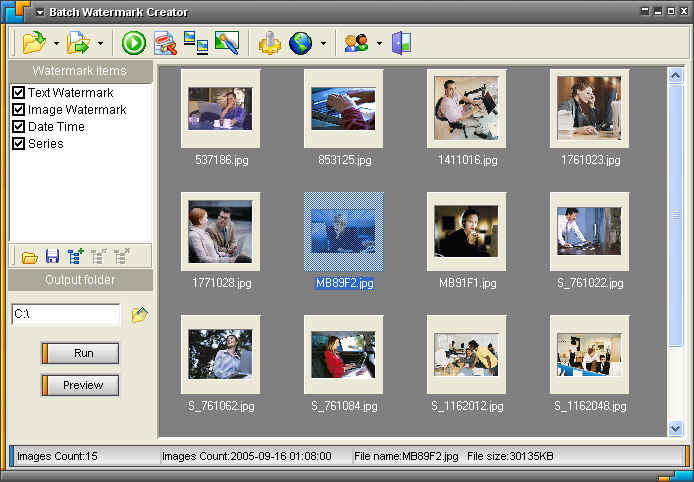The height and width of the screenshot is (482, 694).
Task: Click the export files toolbar icon
Action: [79, 43]
